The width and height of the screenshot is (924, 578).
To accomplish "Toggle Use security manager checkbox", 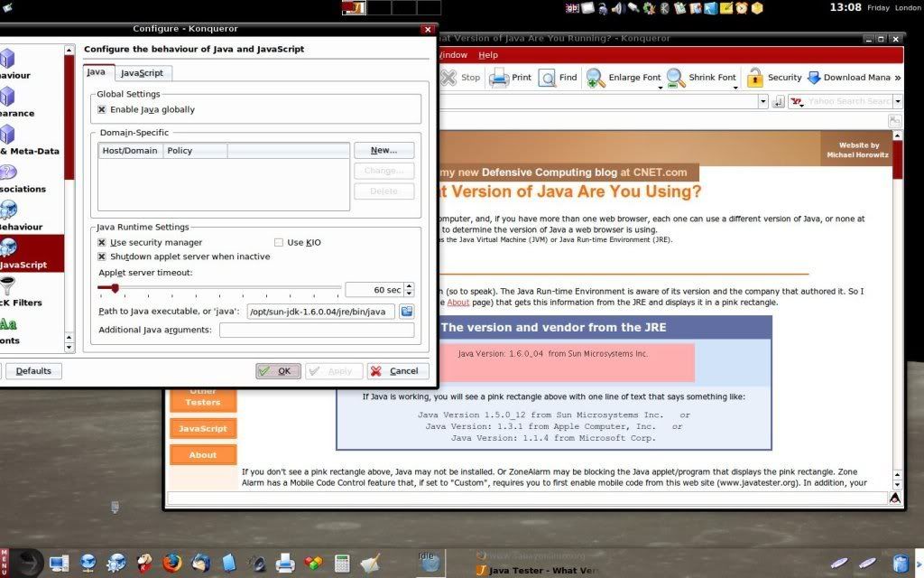I will 102,242.
